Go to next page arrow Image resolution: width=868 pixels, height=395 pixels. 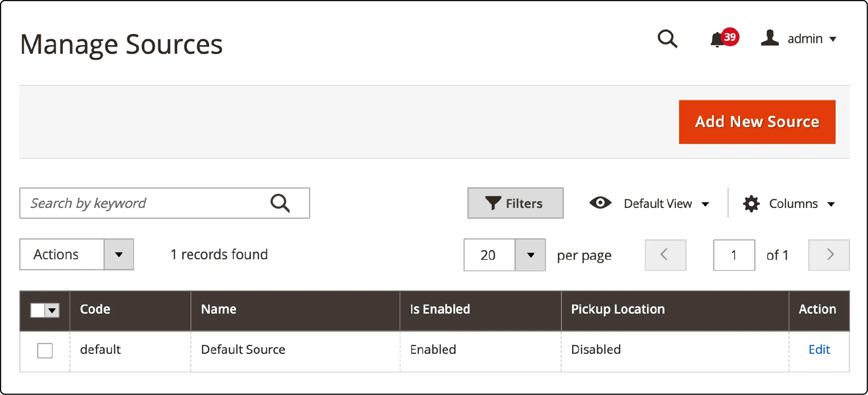pos(829,255)
